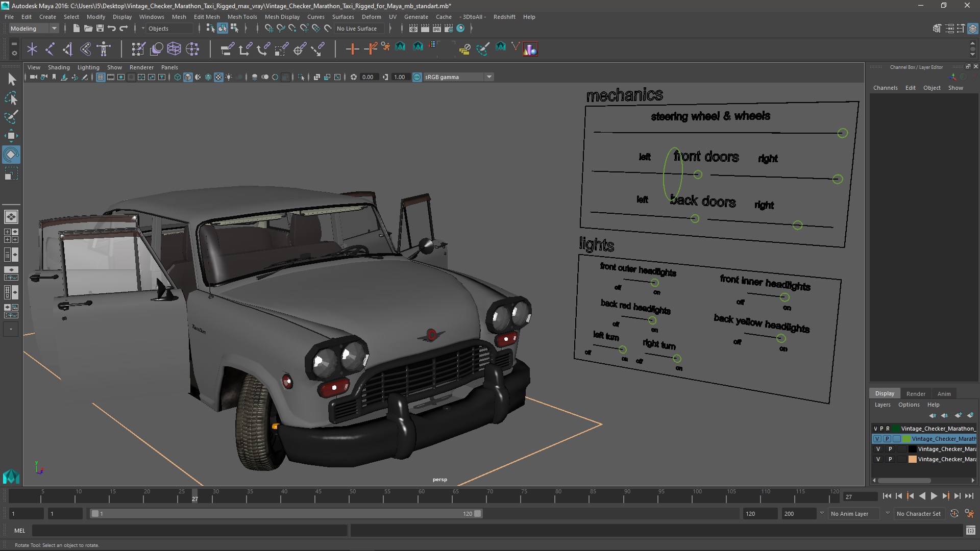The width and height of the screenshot is (980, 551).
Task: Open the viewport Shading menu
Action: point(59,67)
